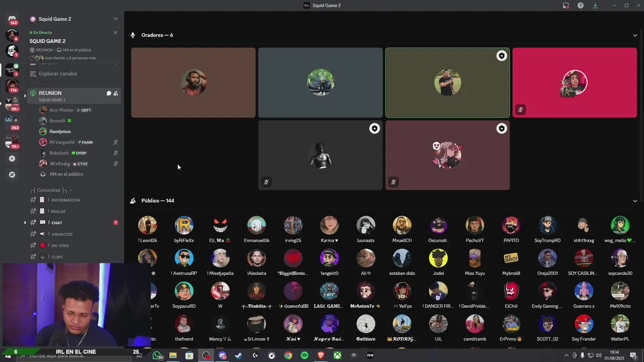Click invite people icon next to REUNION
This screenshot has height=362, width=644.
(116, 93)
